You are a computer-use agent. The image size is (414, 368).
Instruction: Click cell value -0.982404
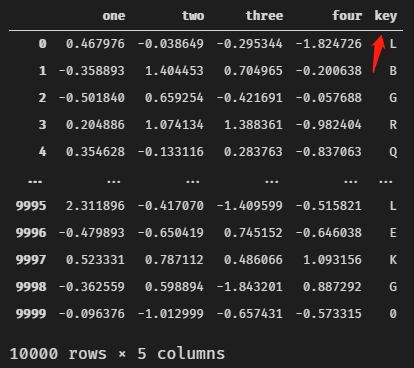[329, 125]
